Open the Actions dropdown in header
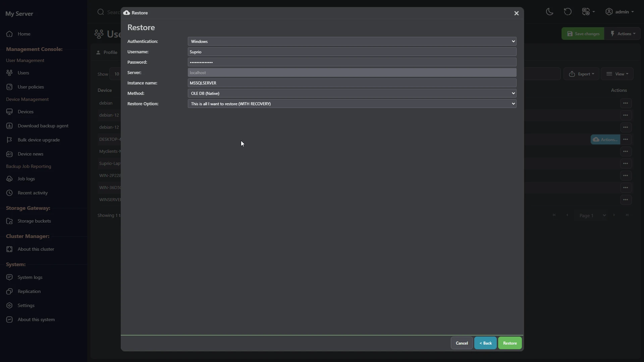Image resolution: width=644 pixels, height=362 pixels. point(623,34)
